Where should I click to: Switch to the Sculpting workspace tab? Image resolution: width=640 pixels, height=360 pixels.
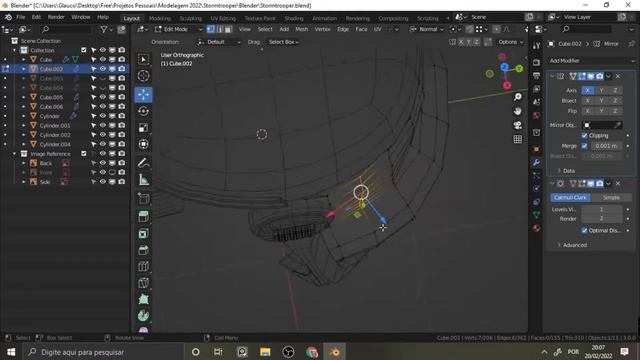(191, 18)
